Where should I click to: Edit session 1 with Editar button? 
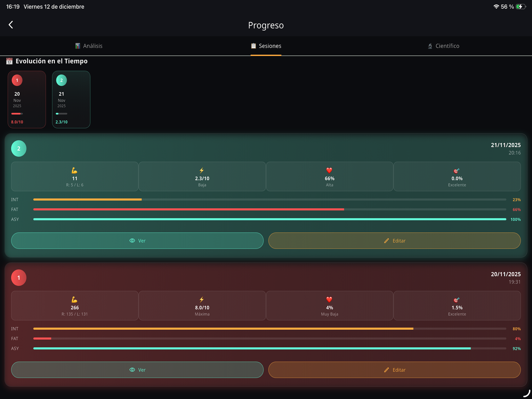coord(394,370)
